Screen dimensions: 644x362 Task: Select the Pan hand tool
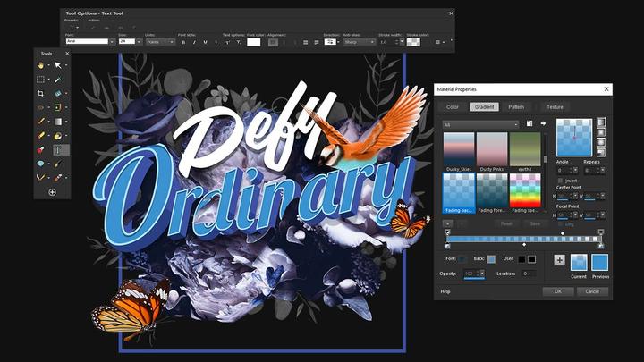click(x=41, y=65)
